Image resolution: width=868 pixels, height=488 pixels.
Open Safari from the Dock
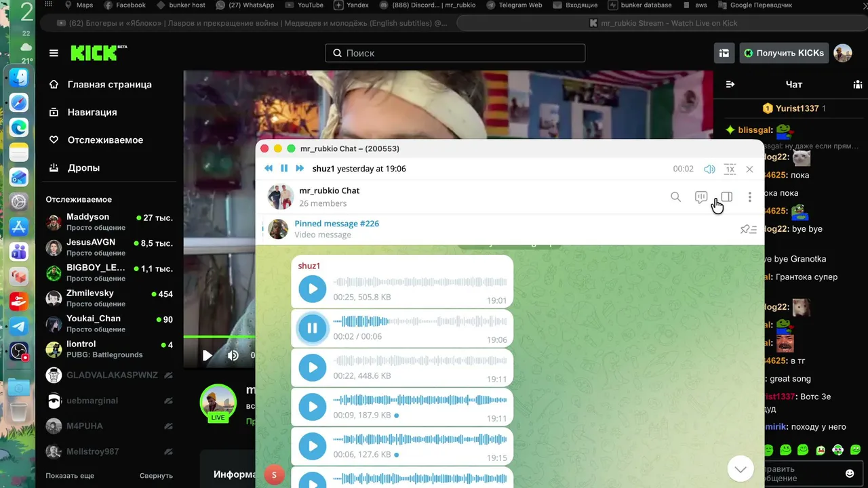(x=19, y=102)
